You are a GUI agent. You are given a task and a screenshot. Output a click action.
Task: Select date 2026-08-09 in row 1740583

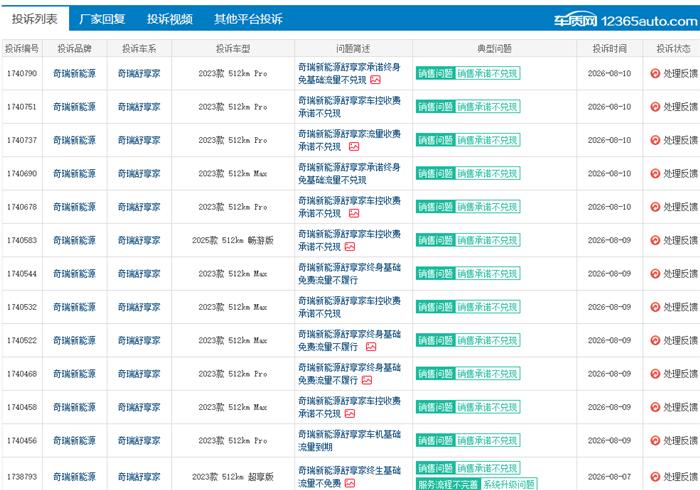coord(609,240)
